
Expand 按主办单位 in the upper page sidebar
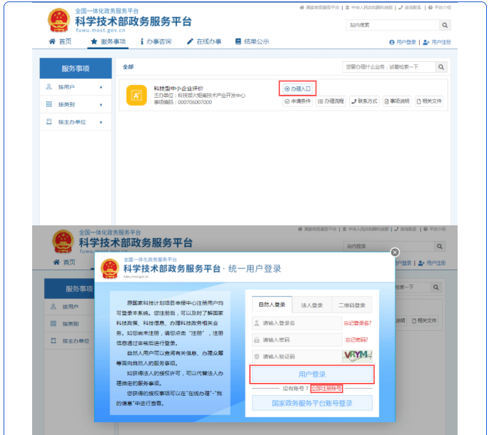pyautogui.click(x=76, y=122)
